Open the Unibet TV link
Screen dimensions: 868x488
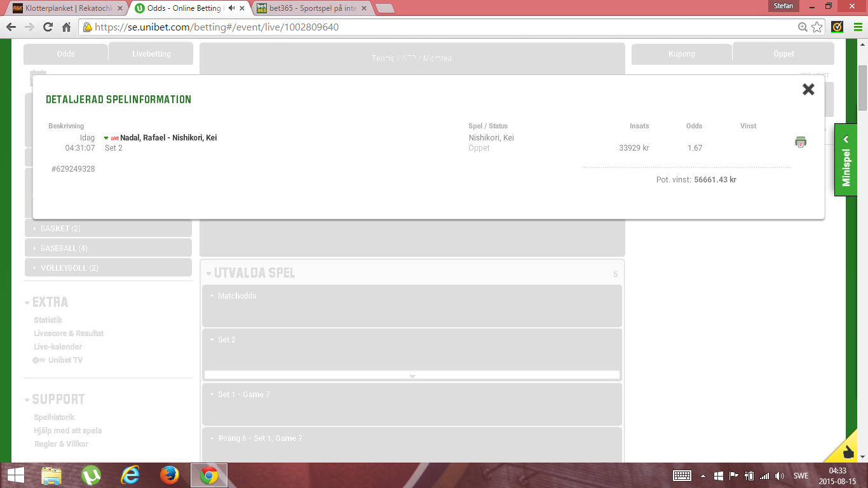pos(57,360)
